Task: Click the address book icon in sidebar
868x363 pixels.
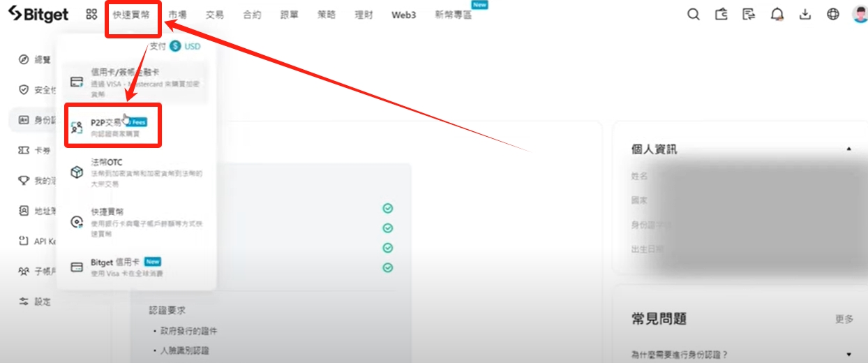Action: tap(24, 211)
